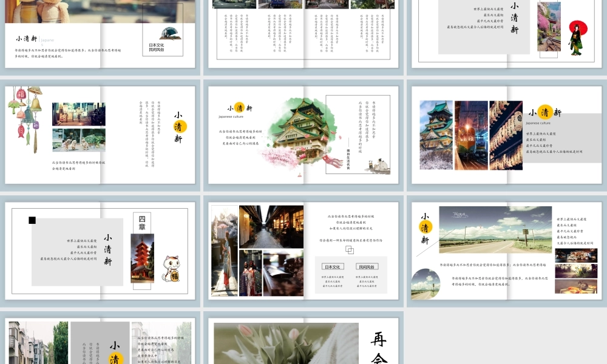Click the lucky cat illustration holding 福

pyautogui.click(x=171, y=268)
